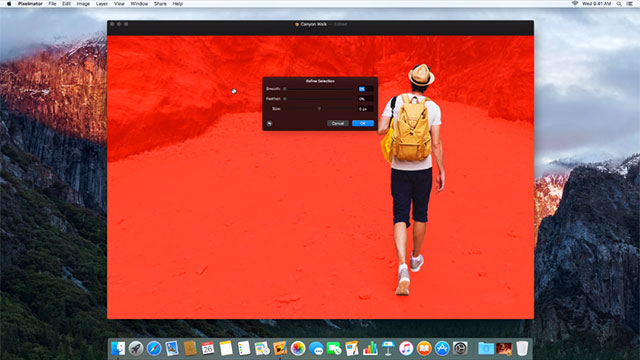Confirm the refinement with the OK button
The height and width of the screenshot is (360, 640).
coord(363,123)
